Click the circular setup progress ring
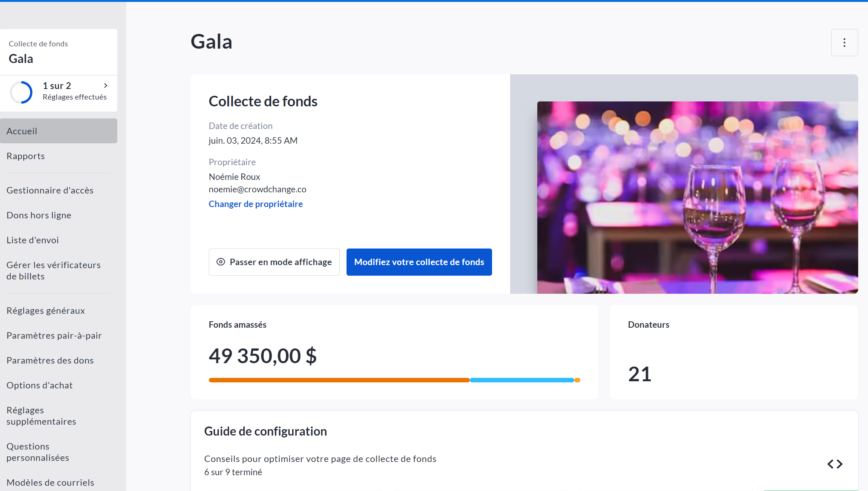Viewport: 868px width, 491px height. [21, 92]
